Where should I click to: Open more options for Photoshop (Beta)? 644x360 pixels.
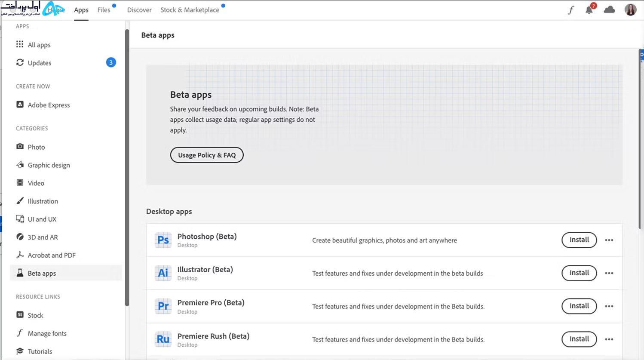[x=609, y=240]
